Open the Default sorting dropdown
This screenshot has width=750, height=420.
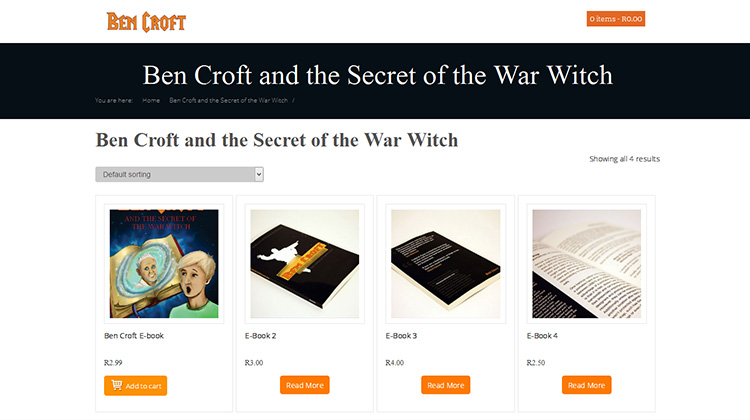click(x=179, y=174)
